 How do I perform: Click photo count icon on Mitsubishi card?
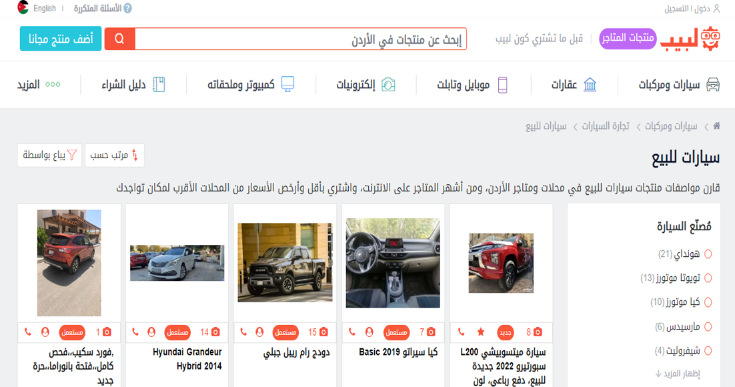[538, 332]
